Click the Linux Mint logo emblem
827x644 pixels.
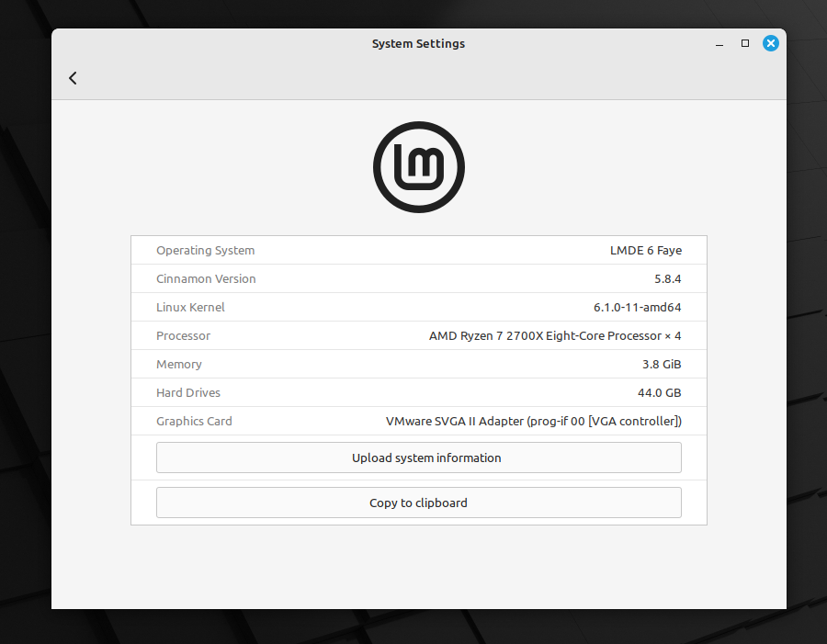pos(418,167)
